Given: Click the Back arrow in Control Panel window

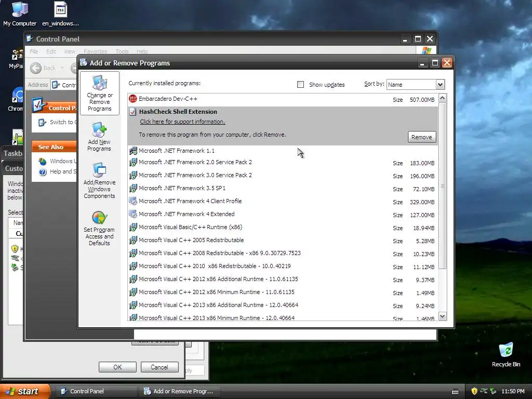Looking at the screenshot, I should [36, 68].
